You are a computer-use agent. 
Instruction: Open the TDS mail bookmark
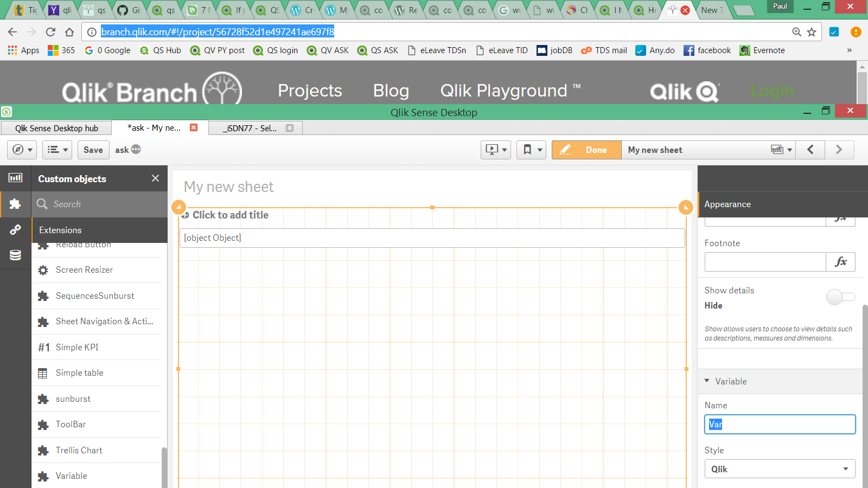click(x=604, y=50)
